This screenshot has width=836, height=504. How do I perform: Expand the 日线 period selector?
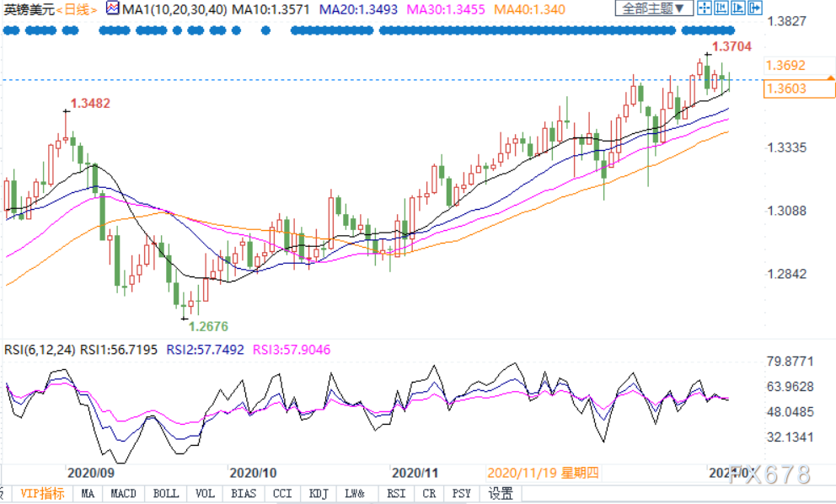coord(75,9)
